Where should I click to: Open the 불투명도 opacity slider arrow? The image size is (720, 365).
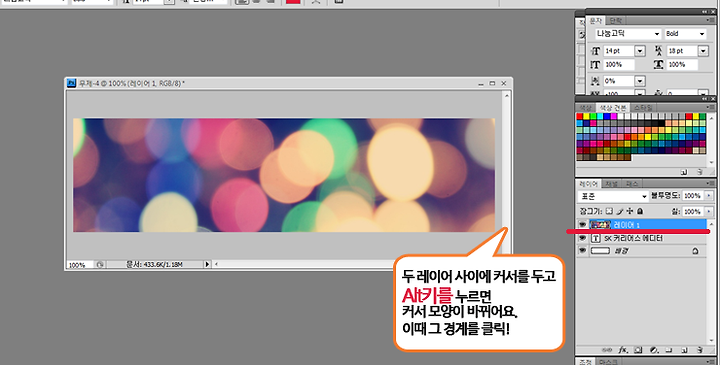tap(709, 196)
